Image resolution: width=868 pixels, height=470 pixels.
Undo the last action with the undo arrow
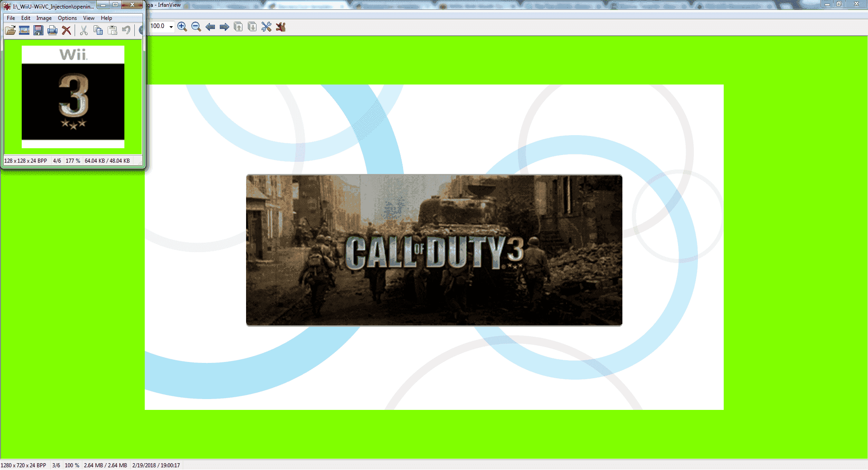tap(126, 30)
